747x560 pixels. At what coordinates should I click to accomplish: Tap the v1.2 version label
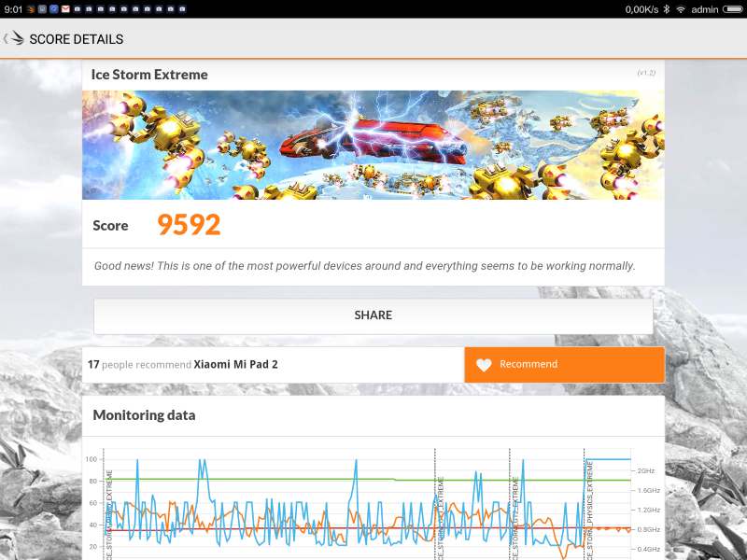point(646,73)
